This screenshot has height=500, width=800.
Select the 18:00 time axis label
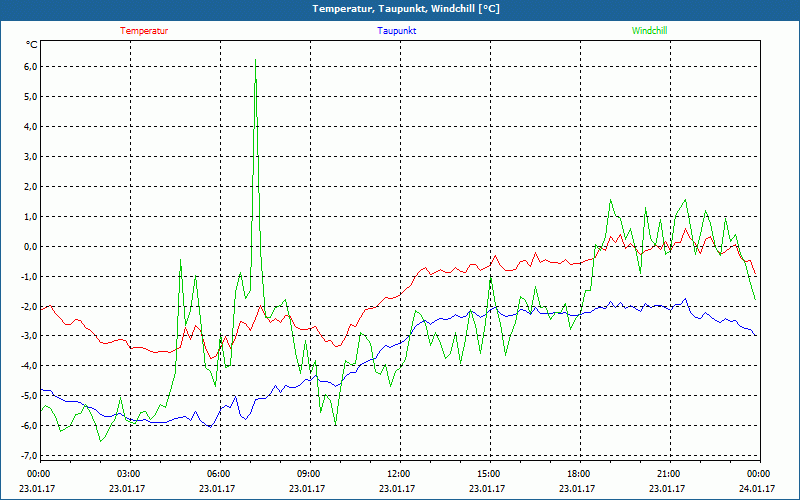pos(579,474)
